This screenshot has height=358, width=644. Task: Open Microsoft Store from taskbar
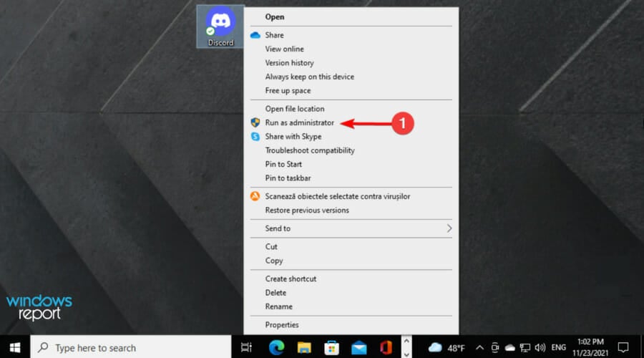click(x=331, y=348)
